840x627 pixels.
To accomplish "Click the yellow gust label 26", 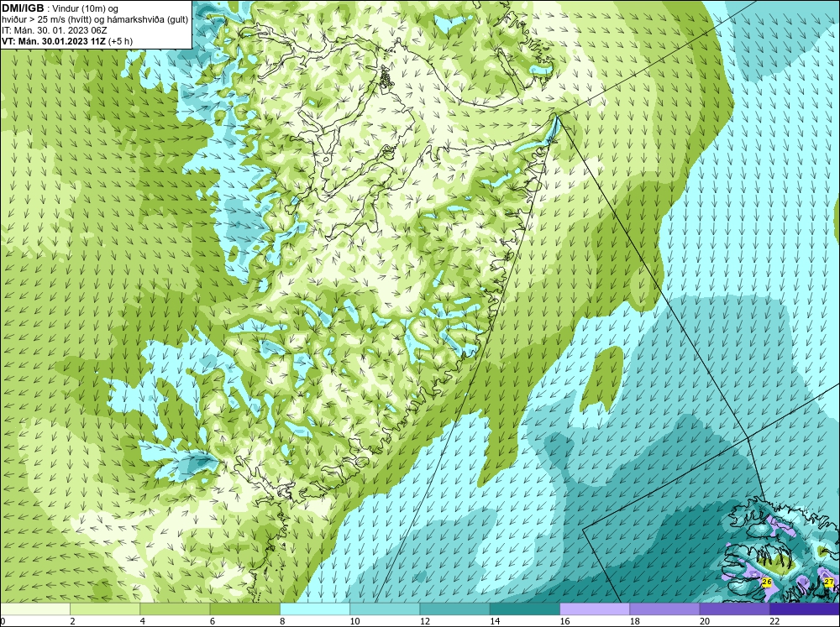I will [x=767, y=582].
